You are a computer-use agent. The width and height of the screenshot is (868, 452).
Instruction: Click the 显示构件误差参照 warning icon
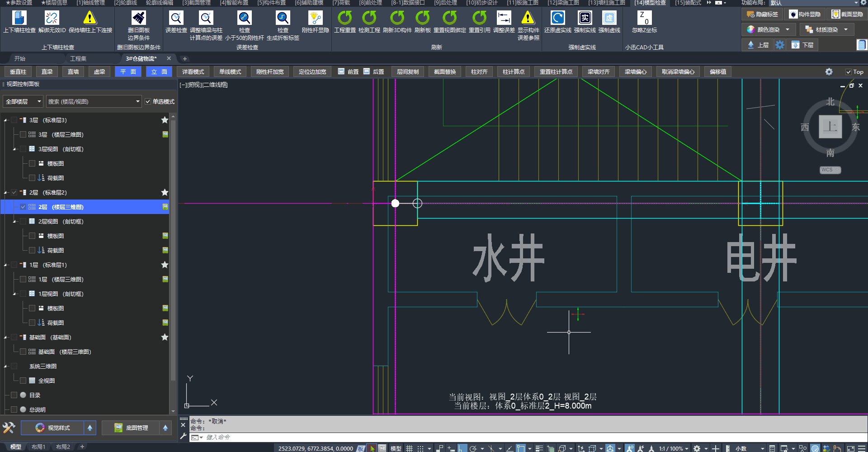point(528,18)
